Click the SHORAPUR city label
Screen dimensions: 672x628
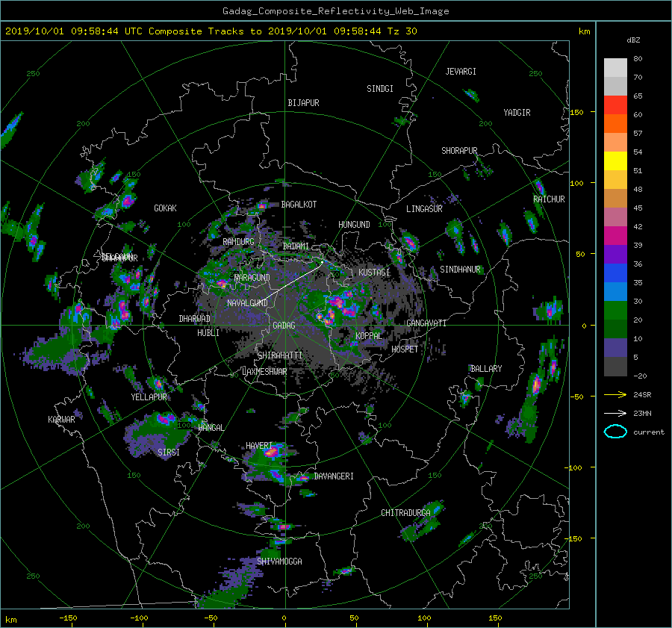459,151
